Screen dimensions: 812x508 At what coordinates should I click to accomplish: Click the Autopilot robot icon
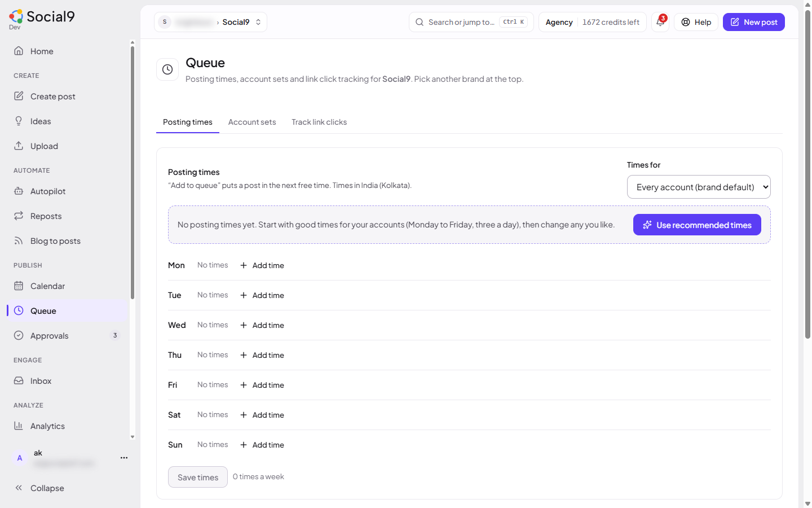click(19, 191)
